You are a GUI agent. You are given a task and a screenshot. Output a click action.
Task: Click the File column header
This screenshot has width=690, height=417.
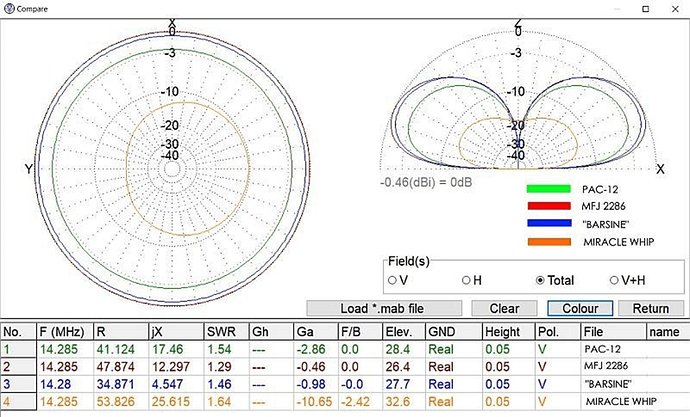613,332
